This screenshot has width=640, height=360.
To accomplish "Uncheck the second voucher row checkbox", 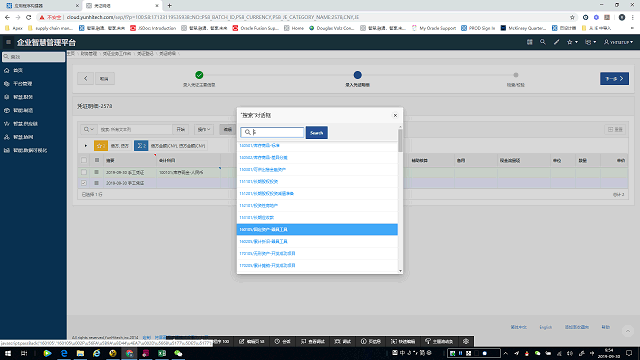I will [84, 183].
